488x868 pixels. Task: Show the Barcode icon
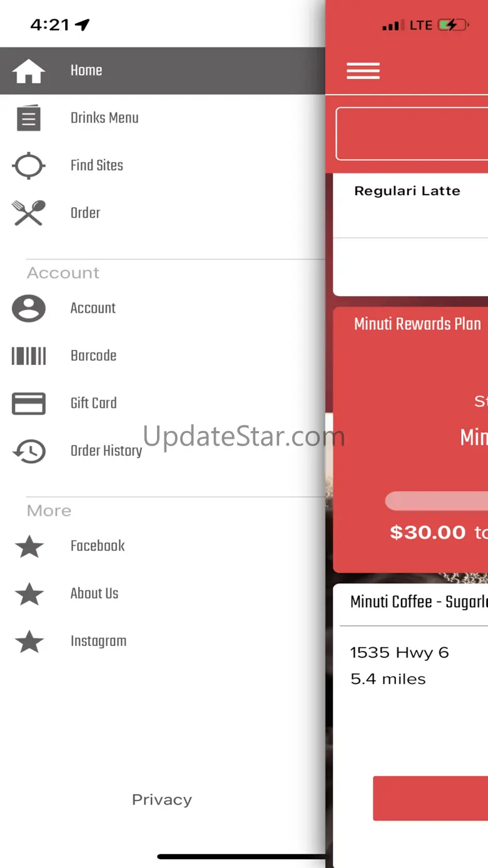pyautogui.click(x=29, y=356)
